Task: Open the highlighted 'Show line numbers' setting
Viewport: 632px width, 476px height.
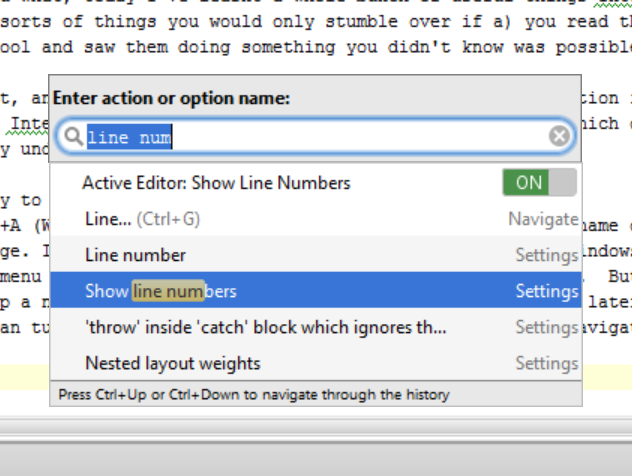Action: [161, 291]
